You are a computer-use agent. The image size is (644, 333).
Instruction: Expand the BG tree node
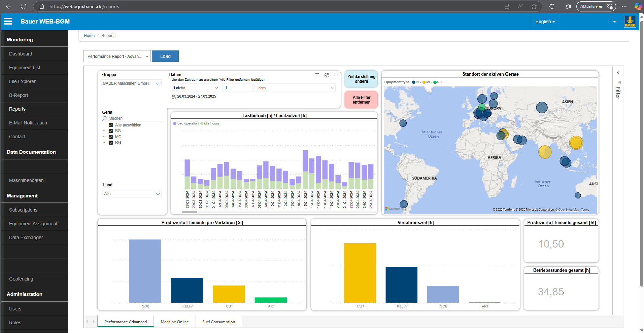click(104, 131)
